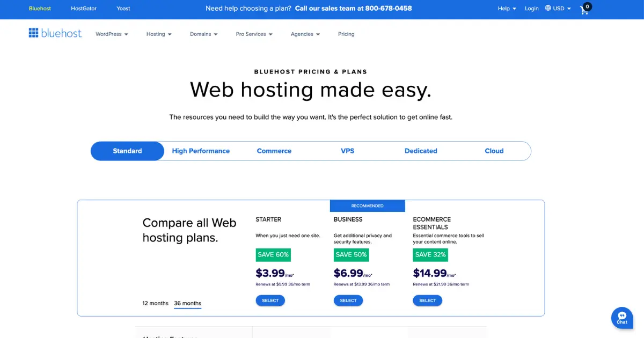This screenshot has width=644, height=338.
Task: Click 'BLUEHOST PRICING & PLANS' label
Action: click(311, 72)
